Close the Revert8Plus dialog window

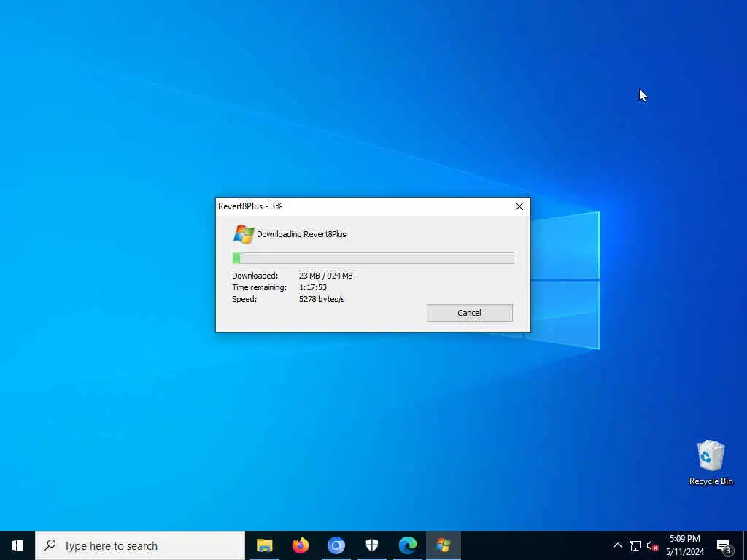click(519, 206)
